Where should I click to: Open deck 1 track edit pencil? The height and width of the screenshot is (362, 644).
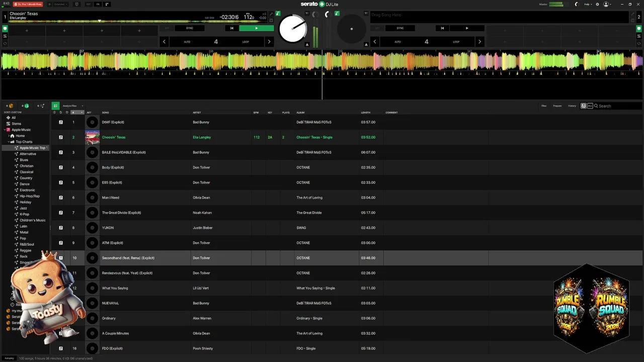272,14
